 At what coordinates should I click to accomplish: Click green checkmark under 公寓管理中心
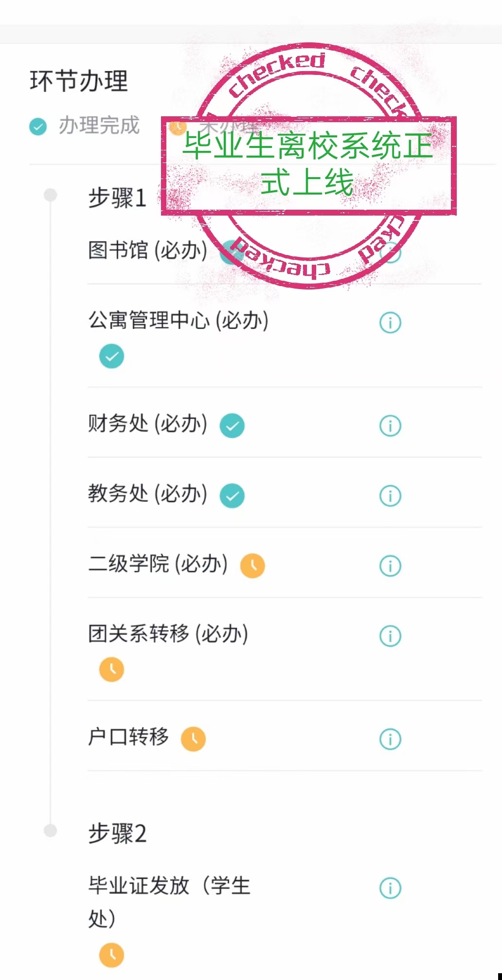click(111, 356)
